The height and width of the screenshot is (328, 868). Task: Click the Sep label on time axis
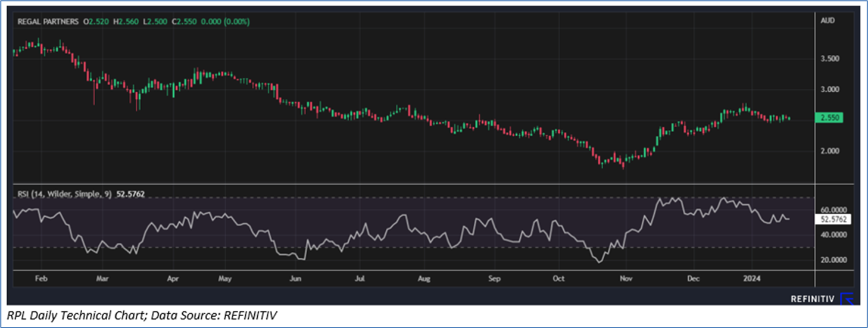tap(494, 278)
